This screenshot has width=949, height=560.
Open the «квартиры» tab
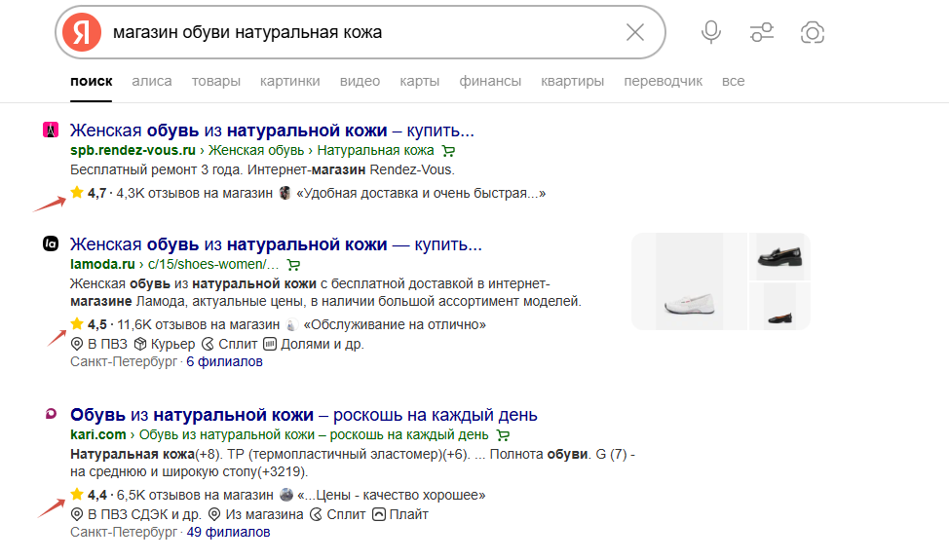coord(573,81)
